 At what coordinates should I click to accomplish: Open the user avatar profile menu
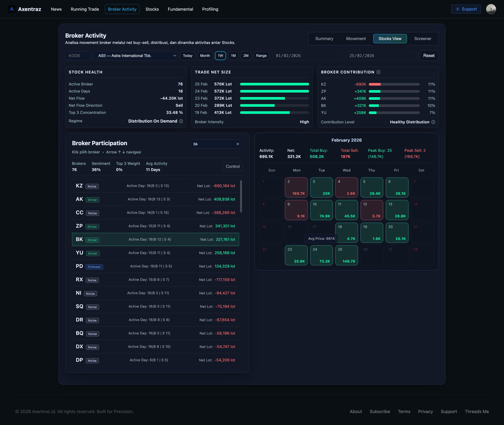point(491,9)
